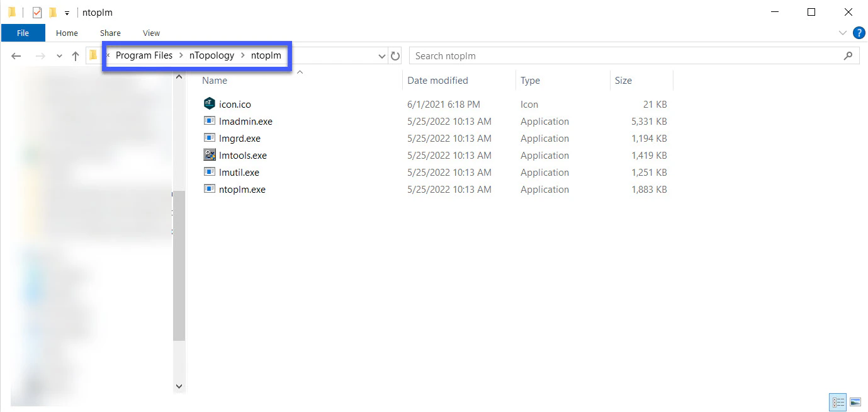
Task: Open the Share ribbon tab
Action: (110, 33)
